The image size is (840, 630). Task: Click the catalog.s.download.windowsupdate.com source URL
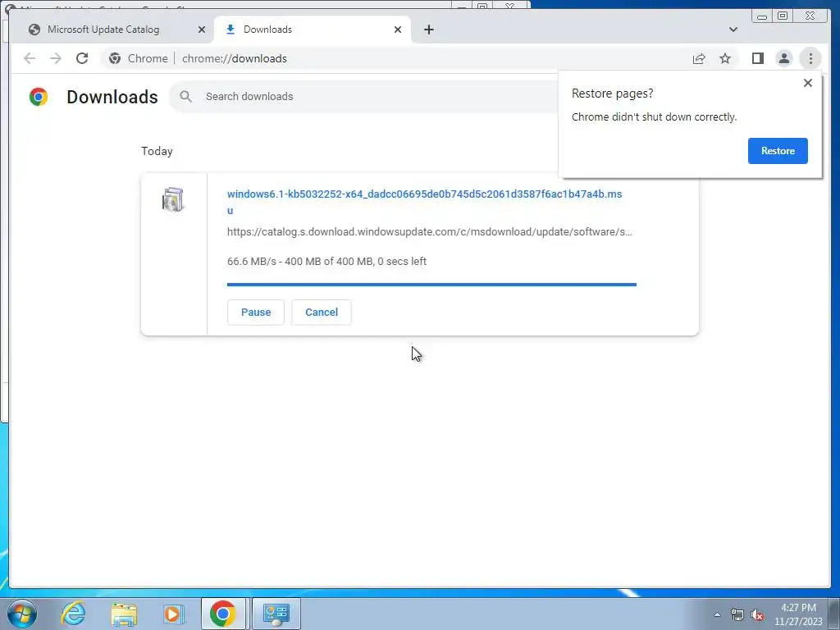(429, 231)
